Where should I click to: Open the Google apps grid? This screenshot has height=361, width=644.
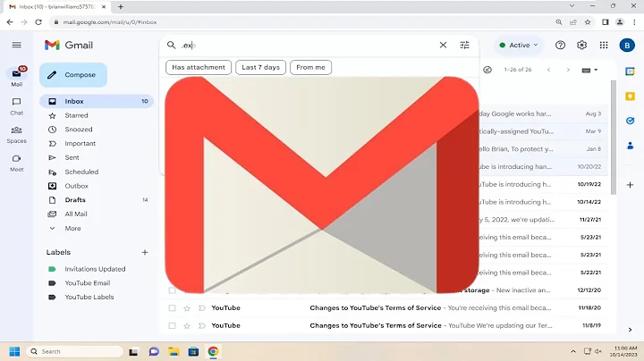pos(604,45)
